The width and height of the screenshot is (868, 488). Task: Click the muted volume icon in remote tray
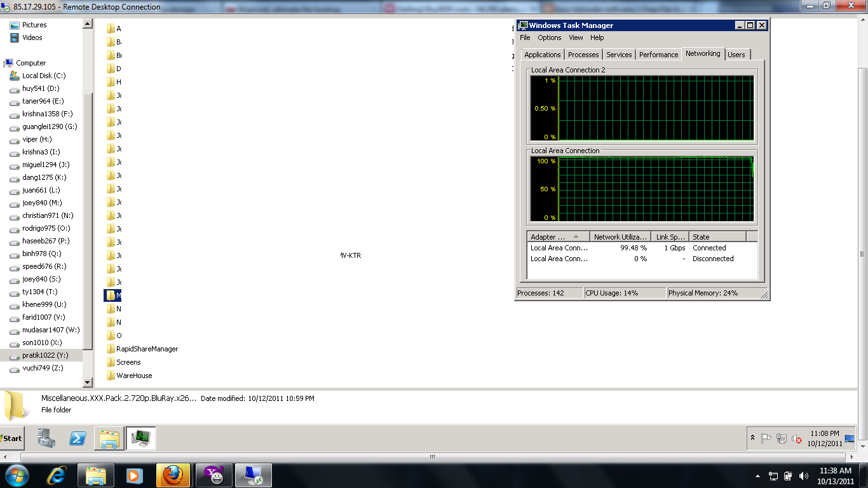click(796, 438)
